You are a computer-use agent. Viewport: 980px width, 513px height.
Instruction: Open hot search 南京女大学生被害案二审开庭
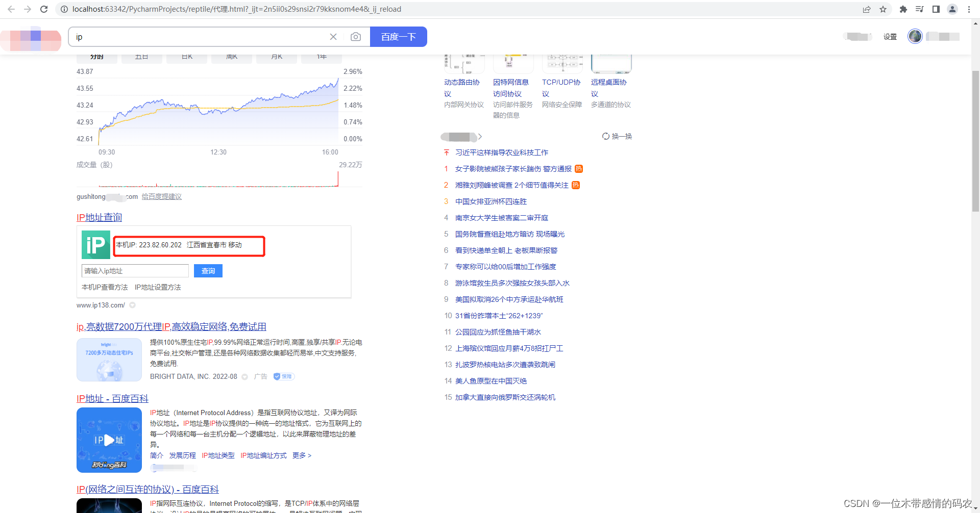(x=502, y=218)
